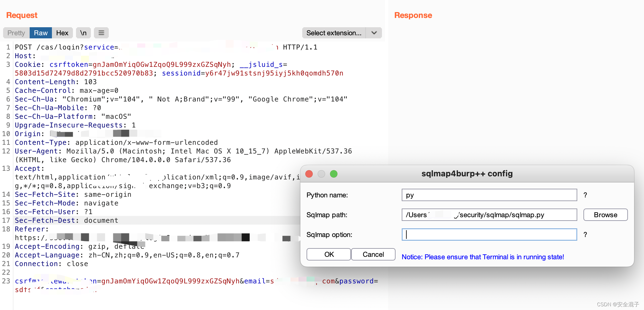Click the Content-Length: 103 header line
This screenshot has width=644, height=310.
coord(56,82)
